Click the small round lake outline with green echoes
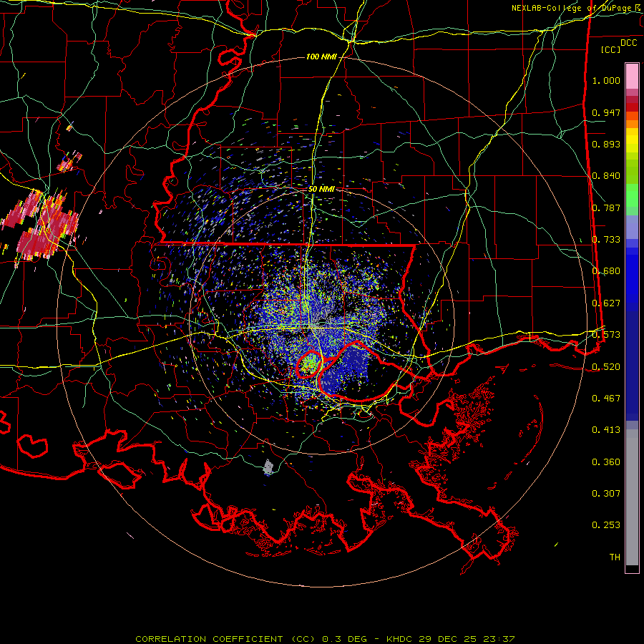The image size is (644, 644). (310, 364)
